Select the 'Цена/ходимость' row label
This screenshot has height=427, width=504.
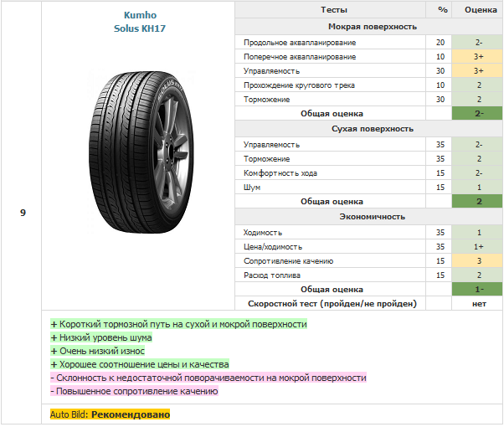(x=273, y=247)
